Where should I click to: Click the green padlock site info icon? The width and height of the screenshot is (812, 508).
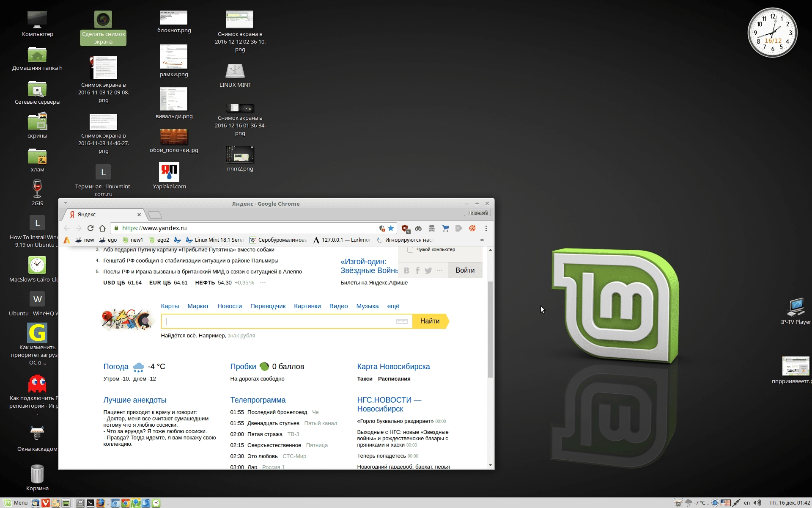pyautogui.click(x=116, y=228)
